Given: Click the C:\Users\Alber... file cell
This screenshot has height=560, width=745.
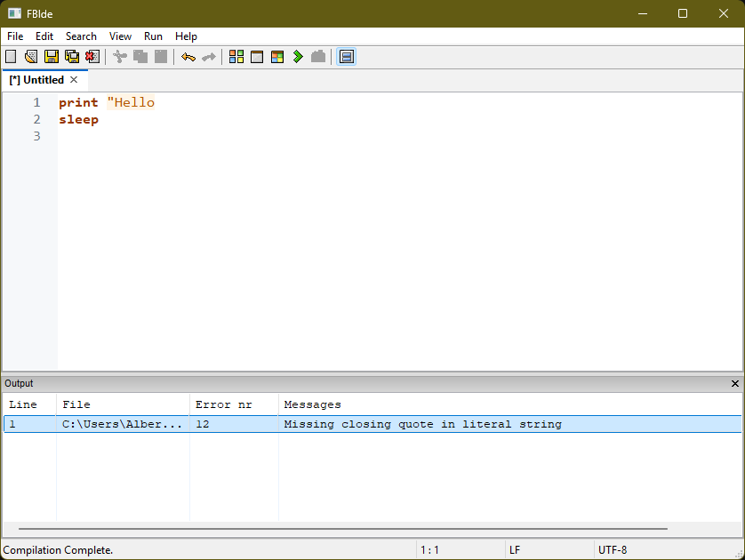Looking at the screenshot, I should 122,424.
